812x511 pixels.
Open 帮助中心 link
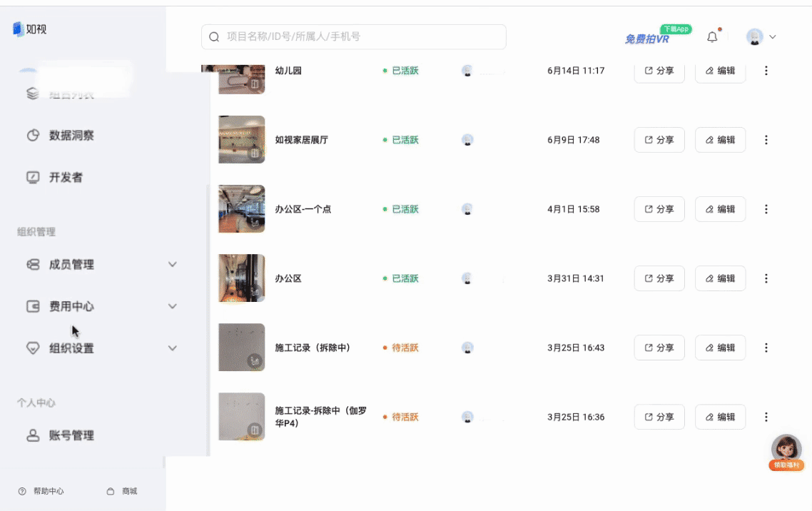[41, 491]
